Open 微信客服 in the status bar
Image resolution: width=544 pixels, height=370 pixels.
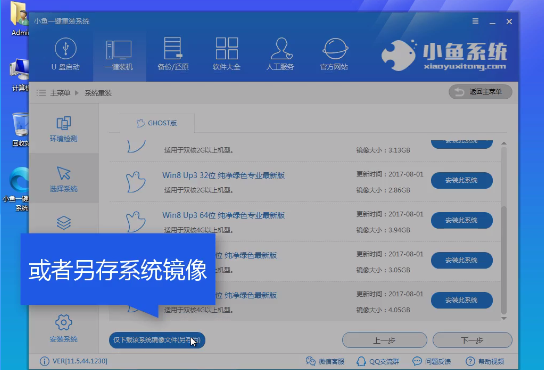[x=325, y=361]
